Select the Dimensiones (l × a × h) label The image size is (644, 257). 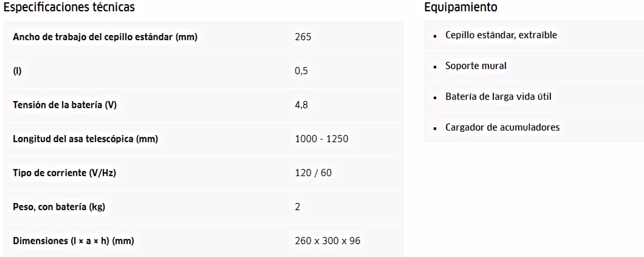[x=73, y=241]
